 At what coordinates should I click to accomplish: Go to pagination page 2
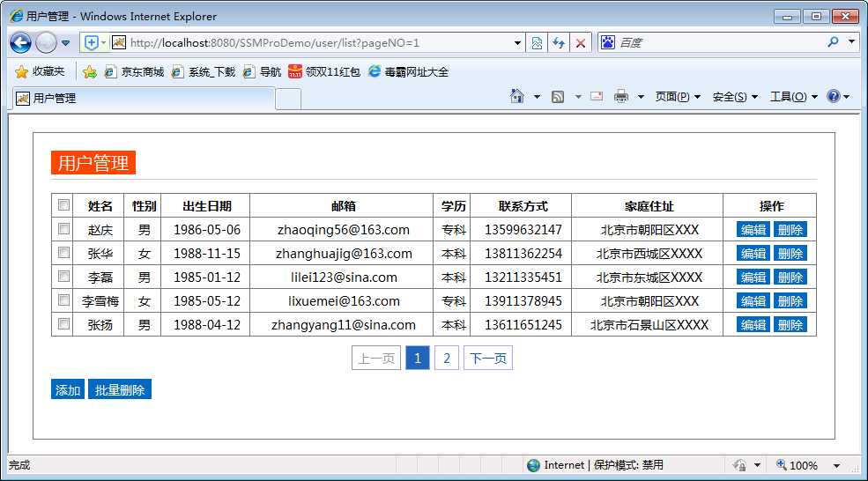447,359
